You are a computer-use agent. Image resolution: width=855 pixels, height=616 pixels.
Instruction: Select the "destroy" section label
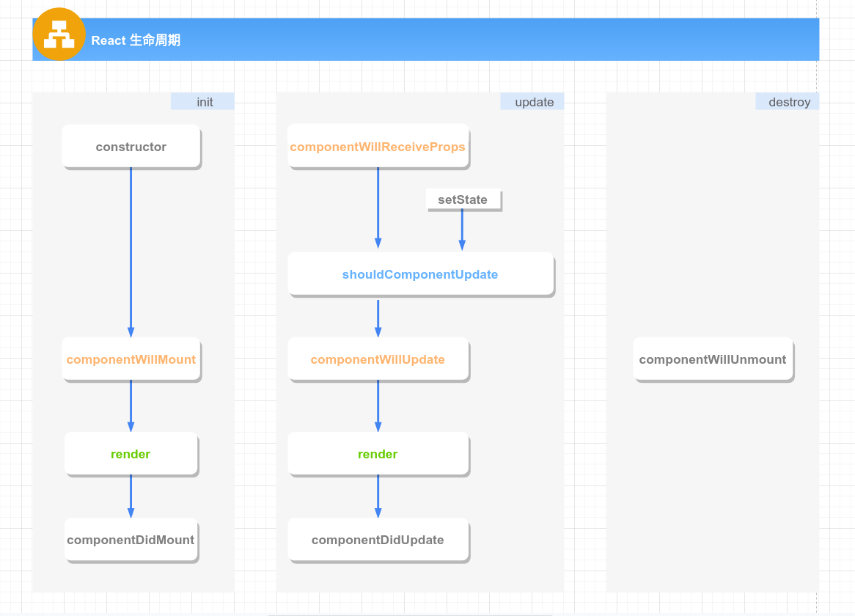pos(788,102)
